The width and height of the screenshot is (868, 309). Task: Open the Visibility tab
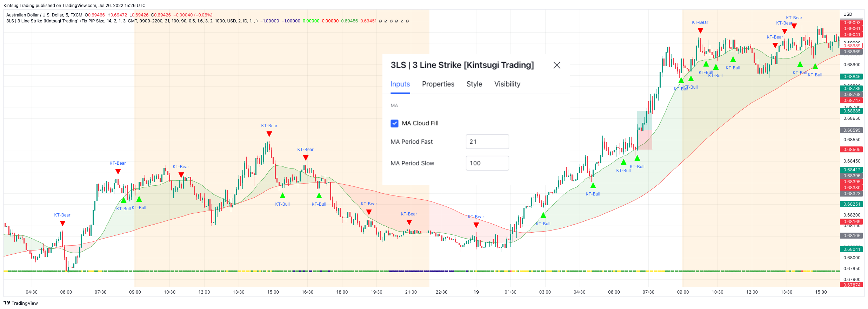(x=507, y=84)
